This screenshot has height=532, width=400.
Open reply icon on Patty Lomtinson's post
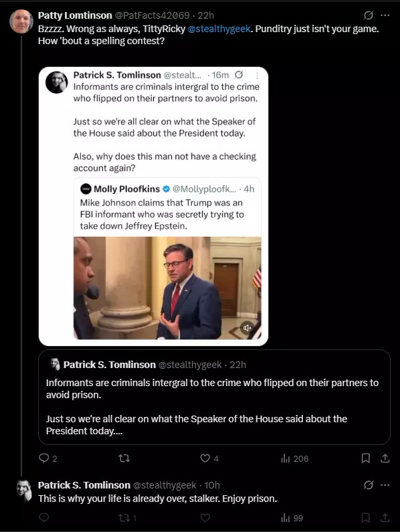(x=44, y=458)
